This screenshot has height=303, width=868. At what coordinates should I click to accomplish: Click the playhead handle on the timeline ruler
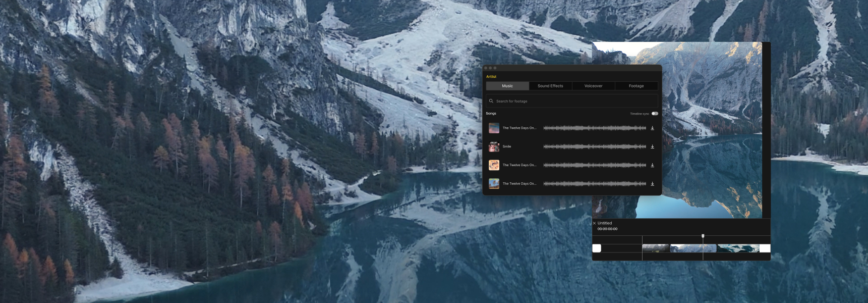[x=703, y=236]
